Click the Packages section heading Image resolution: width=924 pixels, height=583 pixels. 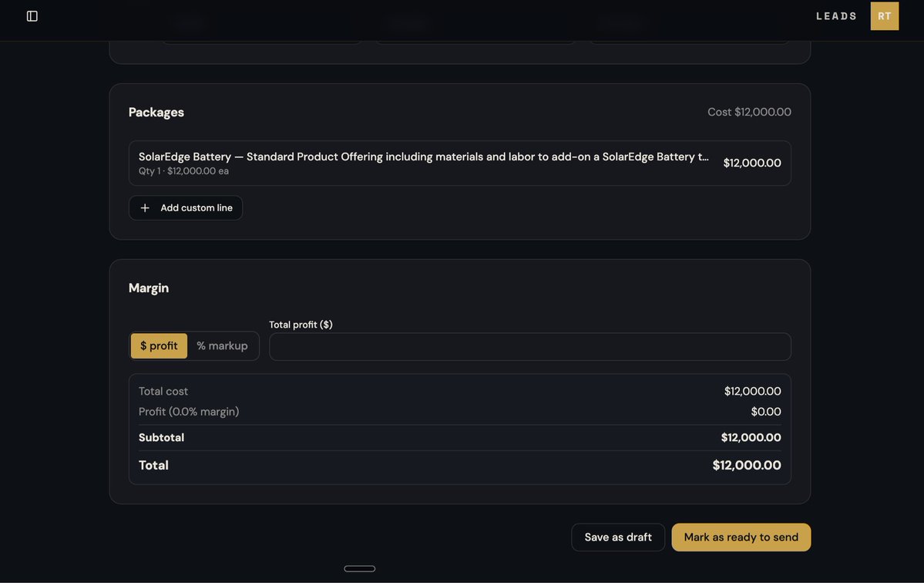[156, 112]
